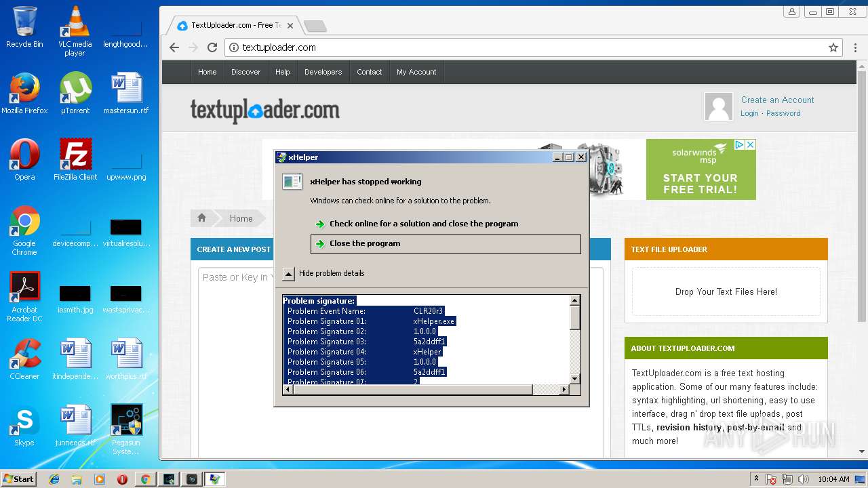Open junneeds.rtf document icon
Screen dimensions: 868x488
(x=75, y=426)
